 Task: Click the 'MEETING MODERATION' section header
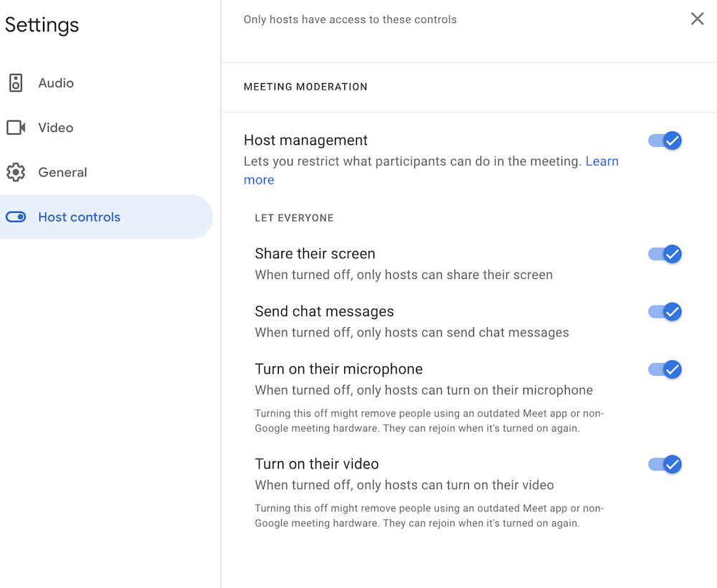pos(305,87)
